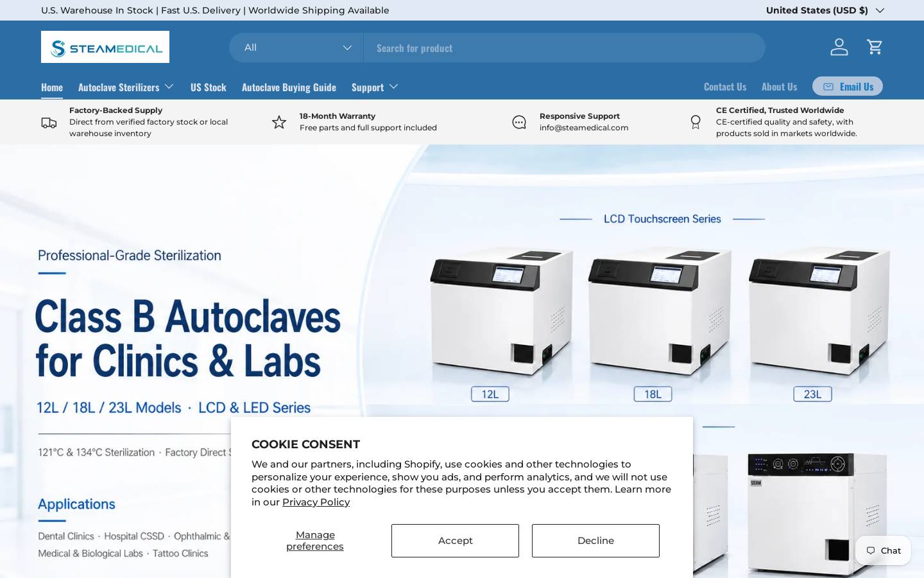Open the Chat widget
Image resolution: width=924 pixels, height=578 pixels.
pyautogui.click(x=883, y=550)
